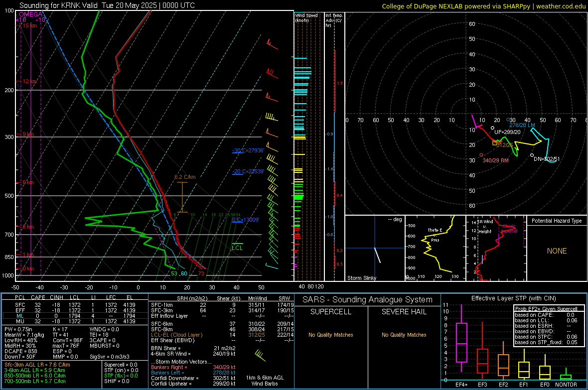Click the Effective Layer STP (with CIN) title
Screen dimensions: 588x390
click(513, 298)
